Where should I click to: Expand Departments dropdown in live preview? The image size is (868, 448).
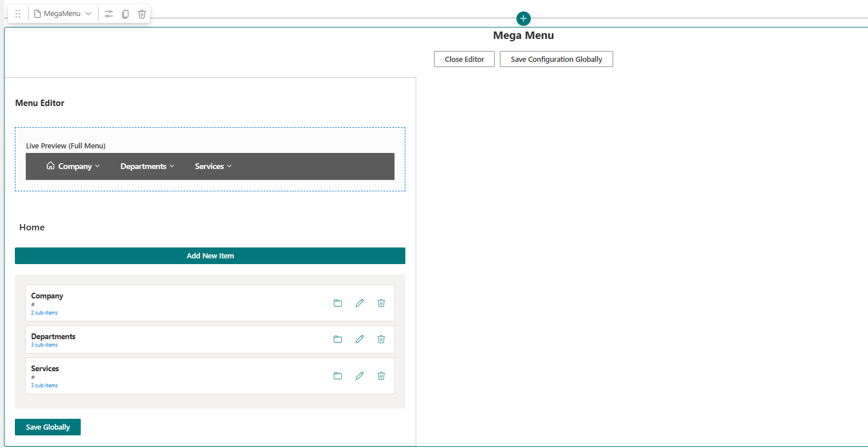147,166
